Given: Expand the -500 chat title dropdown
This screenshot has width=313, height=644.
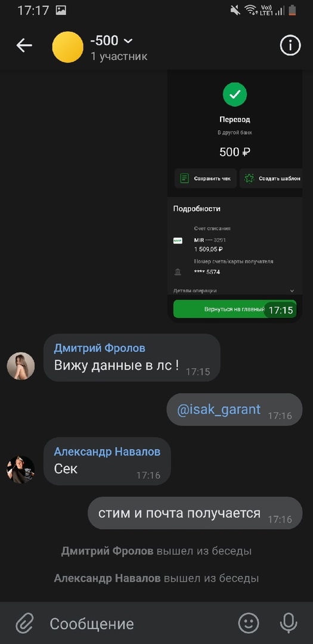Looking at the screenshot, I should tap(128, 41).
